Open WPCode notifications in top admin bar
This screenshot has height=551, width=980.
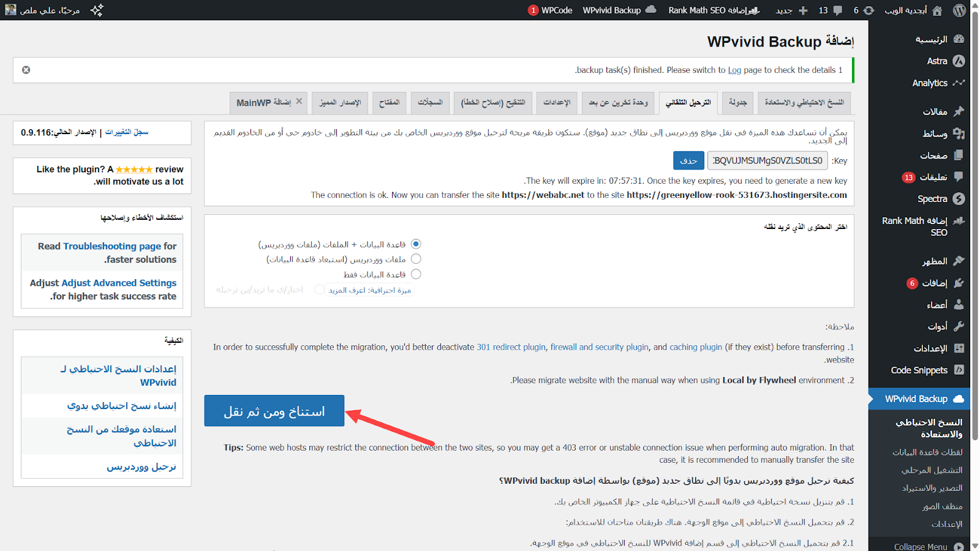(x=550, y=10)
